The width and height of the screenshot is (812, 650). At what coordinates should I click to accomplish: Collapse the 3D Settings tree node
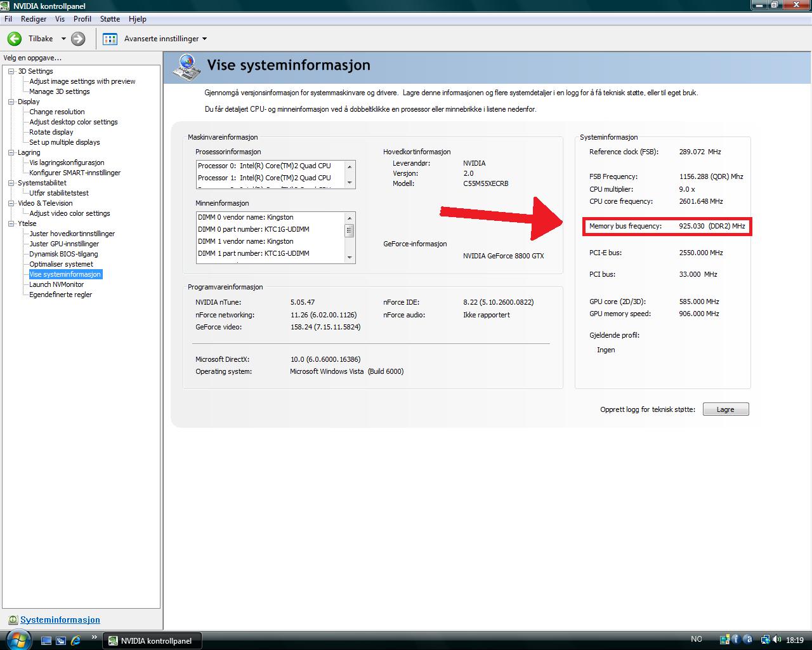click(x=11, y=71)
